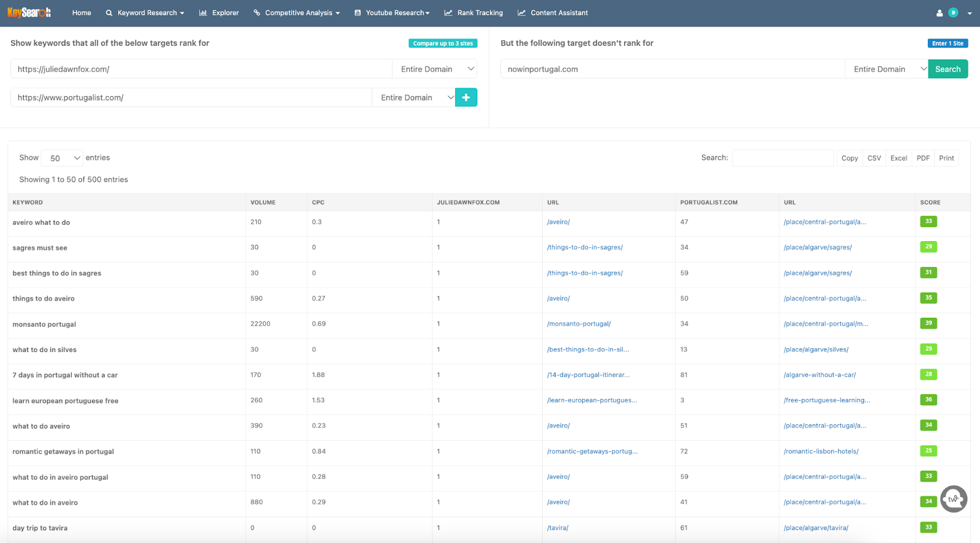Open /algarve-without-a-car/ link
This screenshot has height=543, width=980.
820,375
